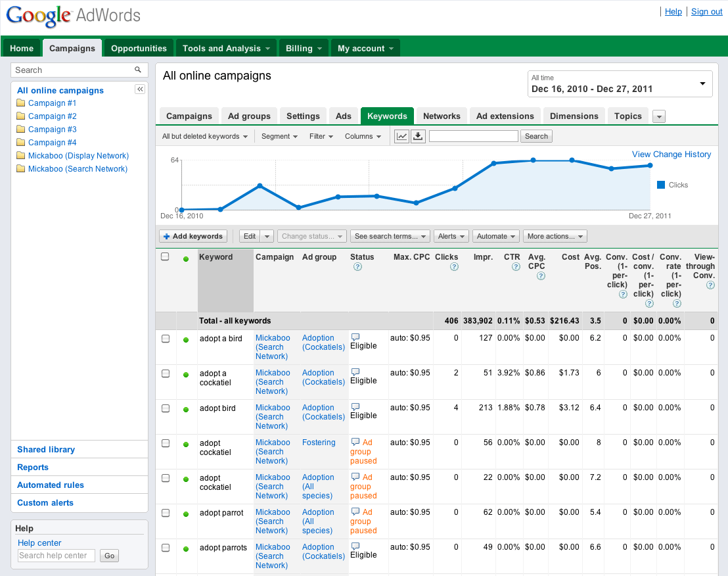The width and height of the screenshot is (728, 576).
Task: Click the magnifier icon in Search box
Action: point(138,70)
